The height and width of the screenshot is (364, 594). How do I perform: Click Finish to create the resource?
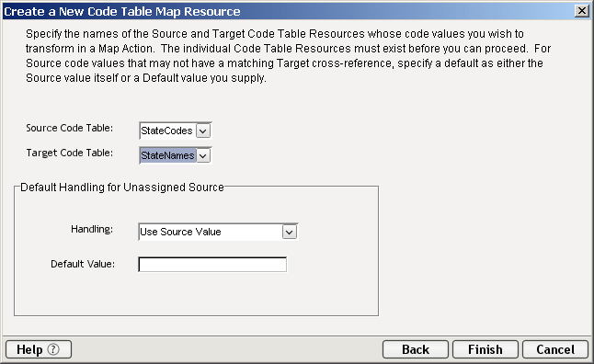click(x=485, y=349)
